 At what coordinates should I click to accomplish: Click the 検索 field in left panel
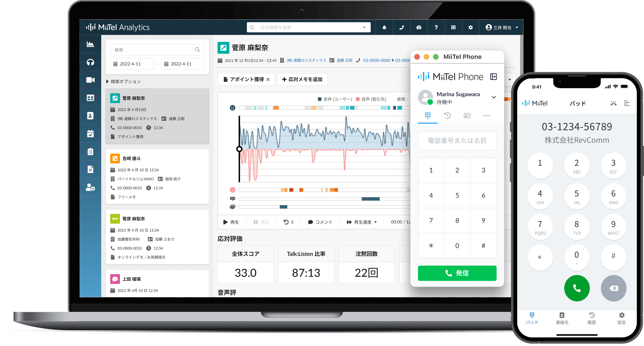coord(157,50)
